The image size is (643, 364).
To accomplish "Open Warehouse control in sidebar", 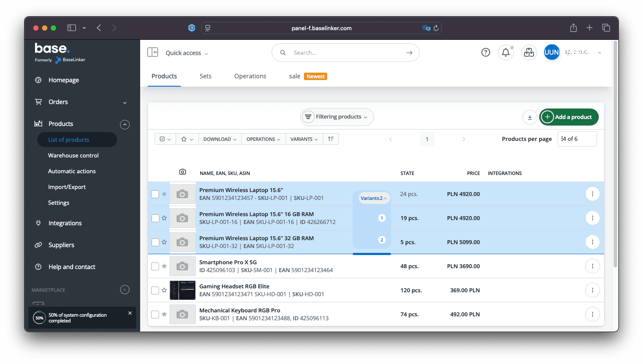I will 73,155.
